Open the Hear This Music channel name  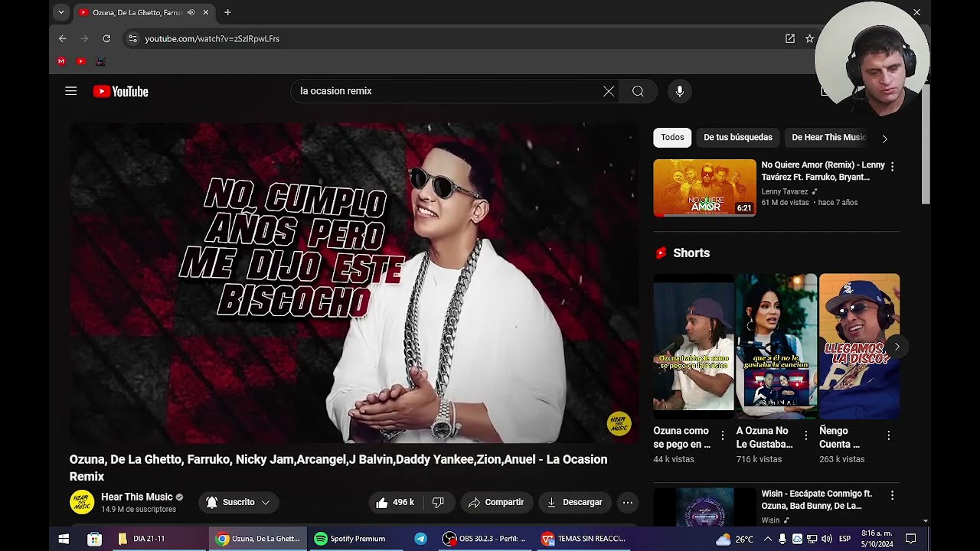137,497
